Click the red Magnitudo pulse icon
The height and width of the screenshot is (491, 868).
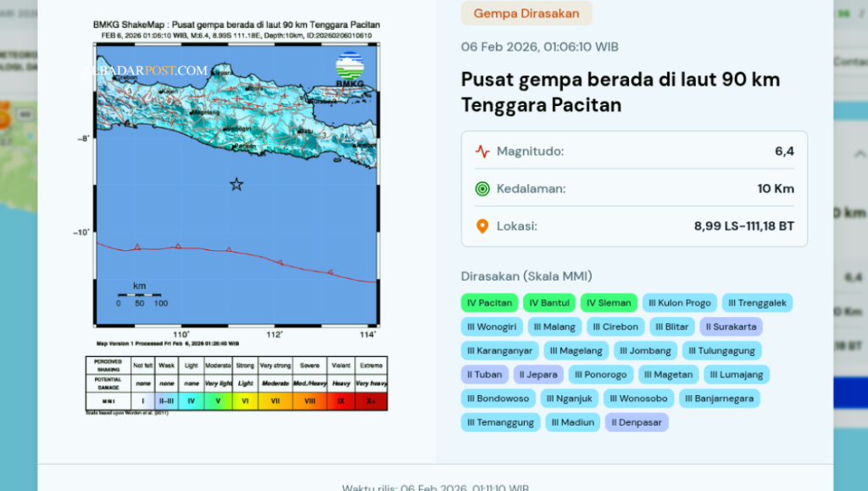pyautogui.click(x=482, y=152)
